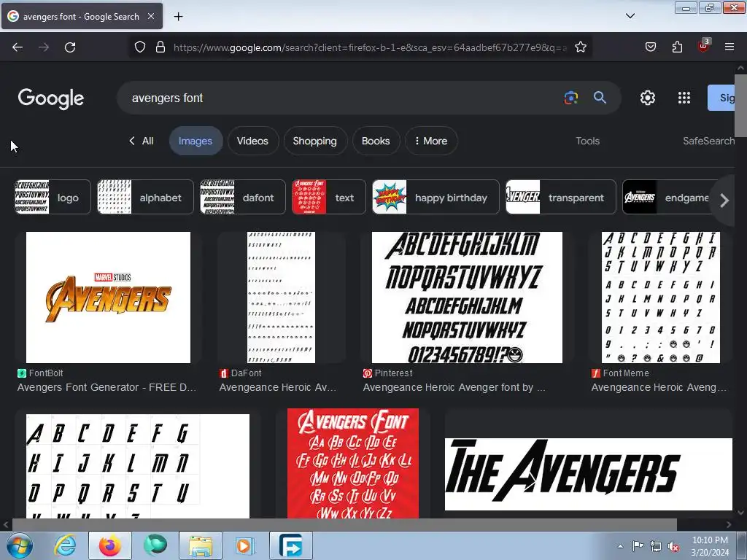Switch to the Shopping tab
This screenshot has height=560, width=747.
pyautogui.click(x=315, y=141)
